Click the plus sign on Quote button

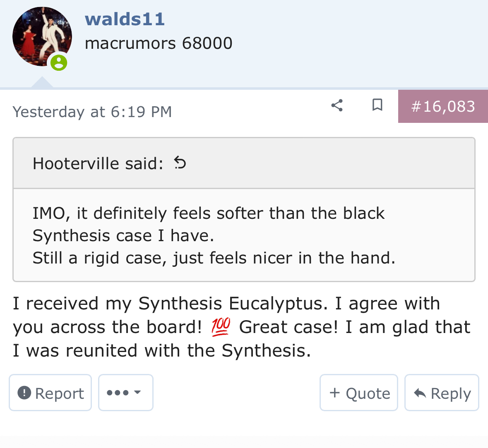(x=334, y=393)
